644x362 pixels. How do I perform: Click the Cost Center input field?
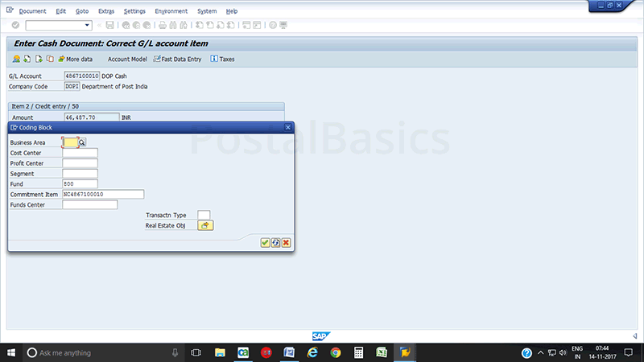pos(80,153)
